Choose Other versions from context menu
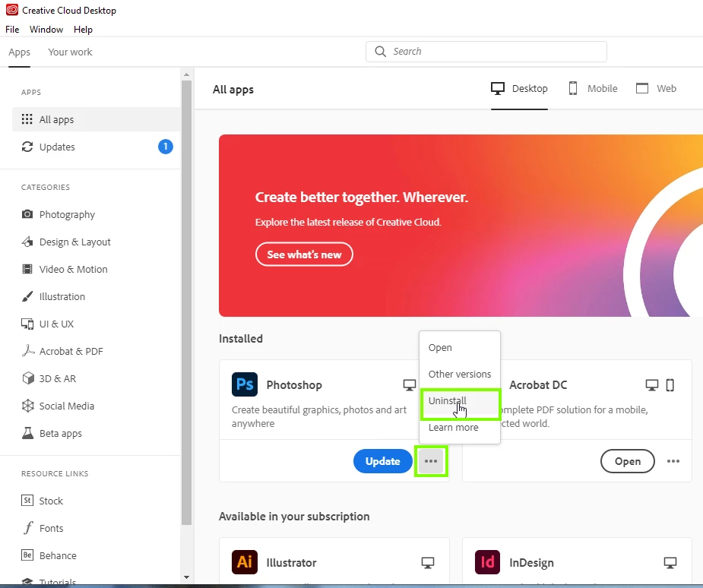703x588 pixels. point(460,374)
